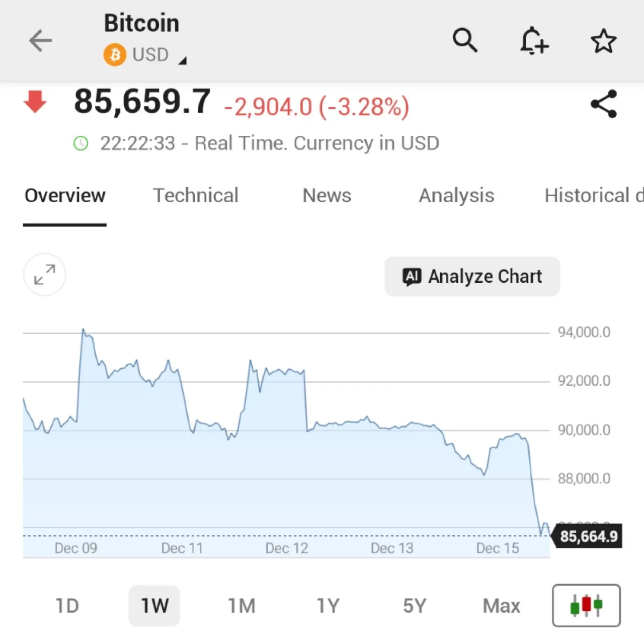
Task: Launch the AI Analyze Chart feature
Action: (472, 276)
